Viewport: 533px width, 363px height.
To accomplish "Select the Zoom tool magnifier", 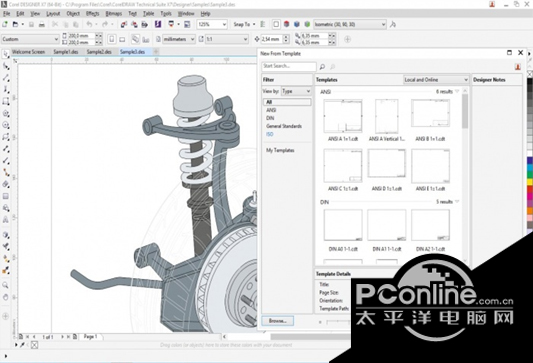I will [x=5, y=285].
